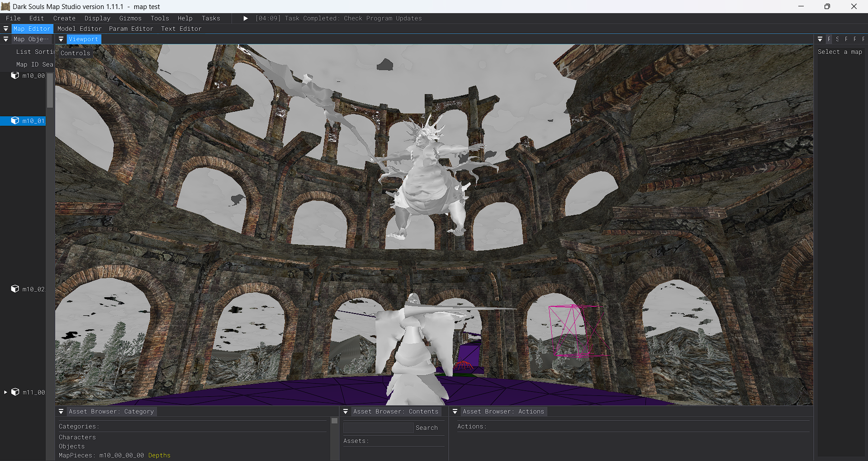
Task: Open the File menu
Action: click(13, 19)
